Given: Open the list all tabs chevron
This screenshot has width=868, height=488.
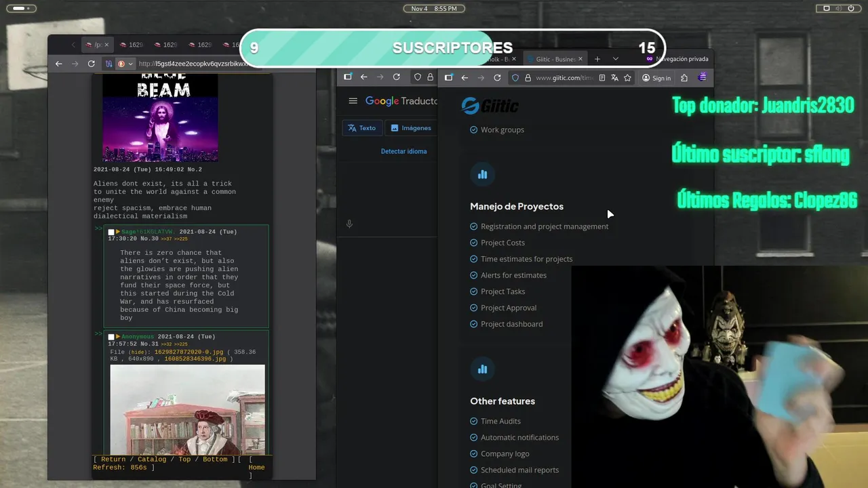Looking at the screenshot, I should (615, 59).
